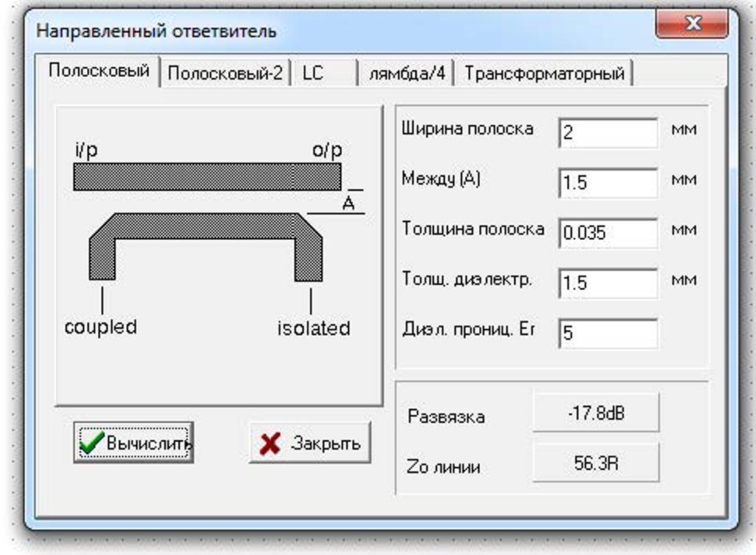The image size is (756, 555).
Task: Open the Трансформаторный tab
Action: [x=544, y=74]
